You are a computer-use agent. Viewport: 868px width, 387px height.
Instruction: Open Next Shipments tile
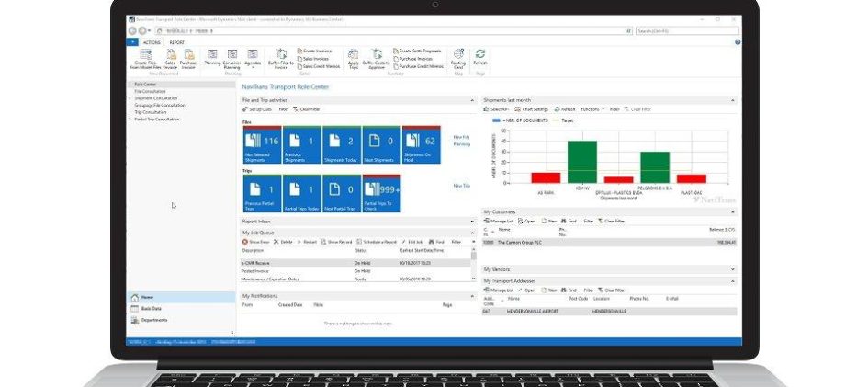click(381, 144)
